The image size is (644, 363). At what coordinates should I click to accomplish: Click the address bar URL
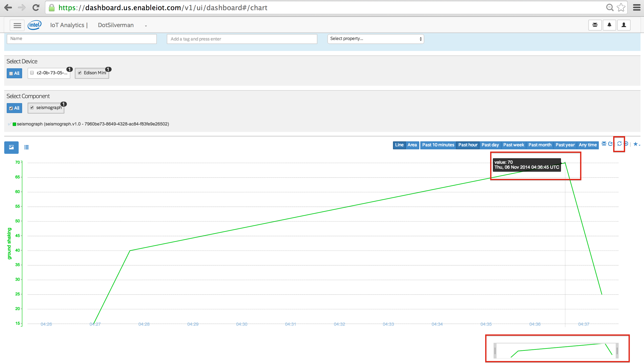[x=163, y=8]
